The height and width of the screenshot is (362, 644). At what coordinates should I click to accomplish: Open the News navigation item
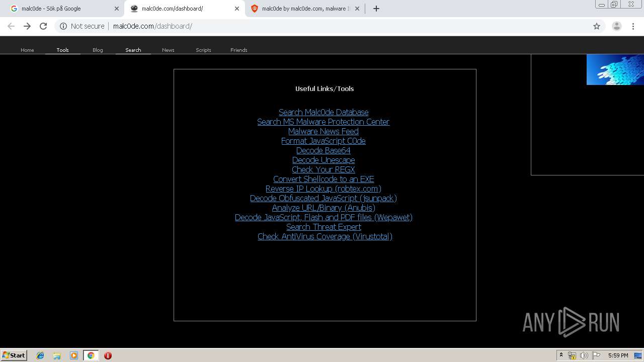tap(168, 50)
